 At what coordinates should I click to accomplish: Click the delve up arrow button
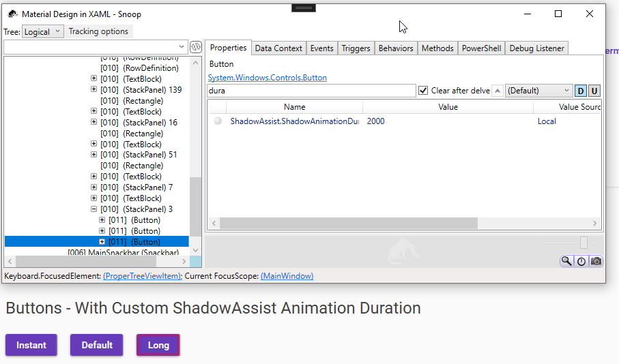(x=498, y=91)
